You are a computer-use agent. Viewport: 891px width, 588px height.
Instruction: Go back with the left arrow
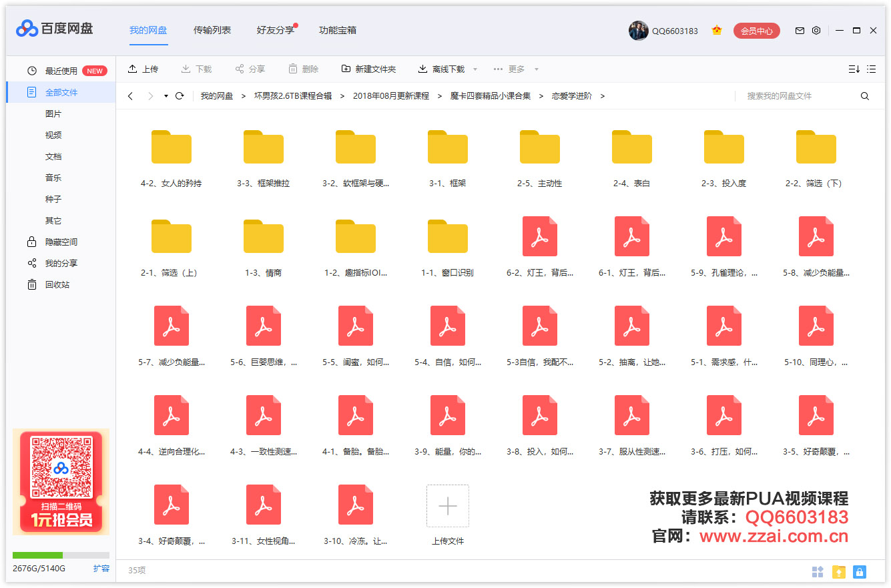[130, 96]
